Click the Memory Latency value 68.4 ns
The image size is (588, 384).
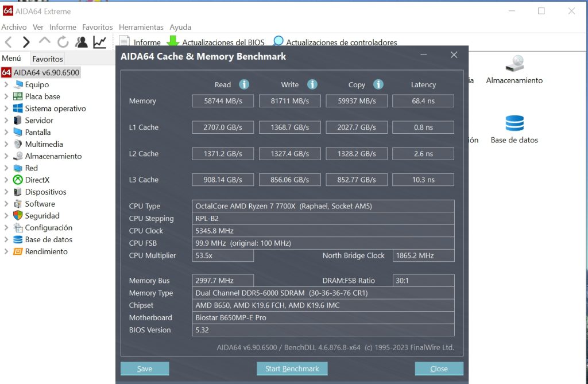click(x=423, y=101)
